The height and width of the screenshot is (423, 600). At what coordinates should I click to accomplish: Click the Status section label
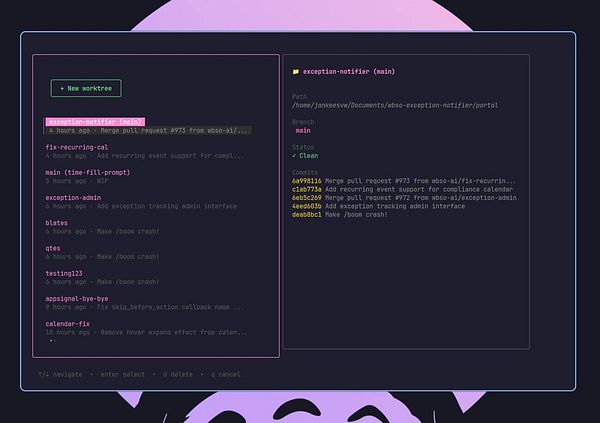[303, 147]
